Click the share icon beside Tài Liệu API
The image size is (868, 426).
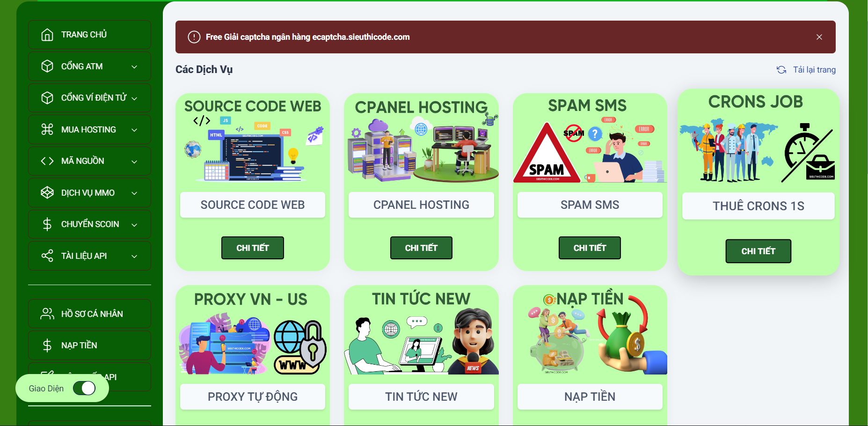point(47,256)
